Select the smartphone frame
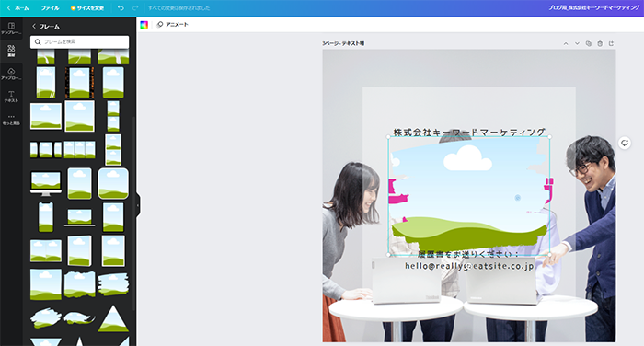The image size is (644, 346). (x=46, y=217)
